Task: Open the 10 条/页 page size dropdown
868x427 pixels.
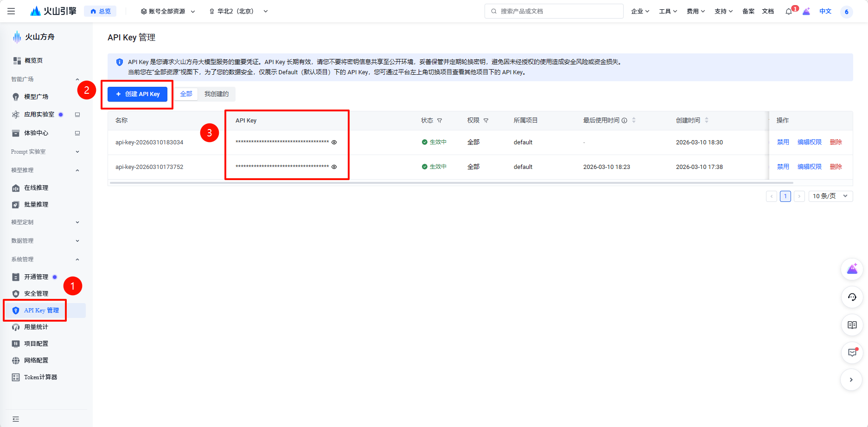Action: tap(830, 196)
